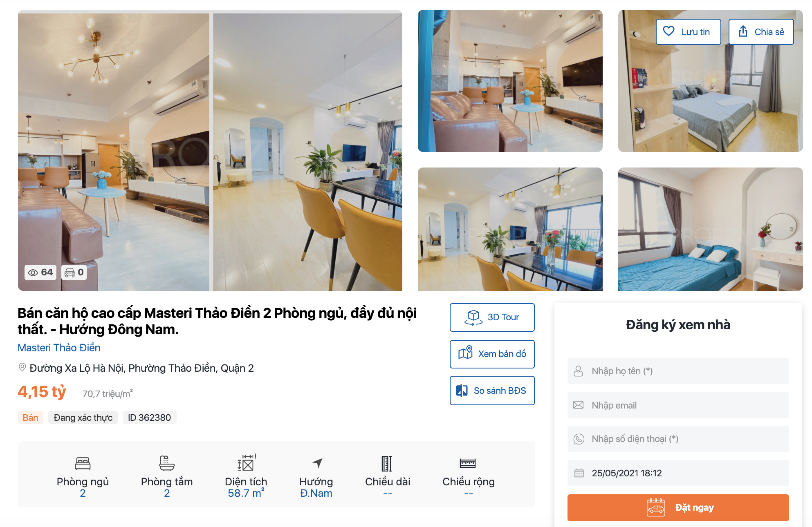
Task: Click the compare icon in So sánh BĐS
Action: 462,391
